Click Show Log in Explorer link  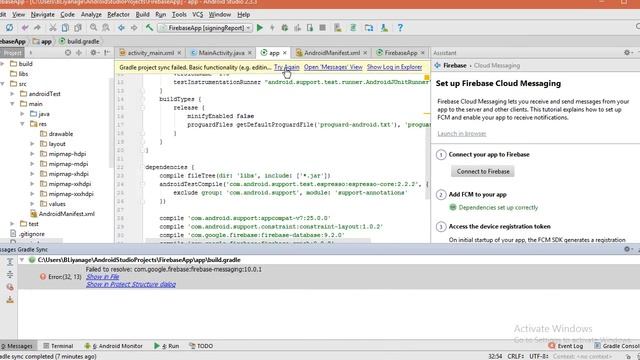pos(394,67)
